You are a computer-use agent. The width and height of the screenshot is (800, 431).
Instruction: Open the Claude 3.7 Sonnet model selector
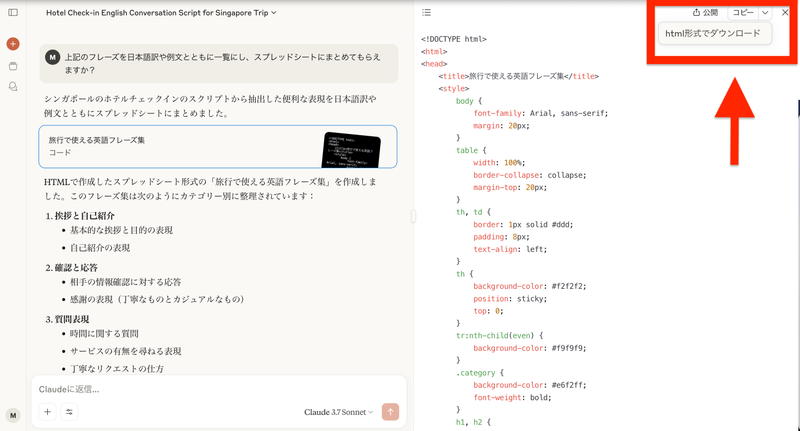click(338, 412)
